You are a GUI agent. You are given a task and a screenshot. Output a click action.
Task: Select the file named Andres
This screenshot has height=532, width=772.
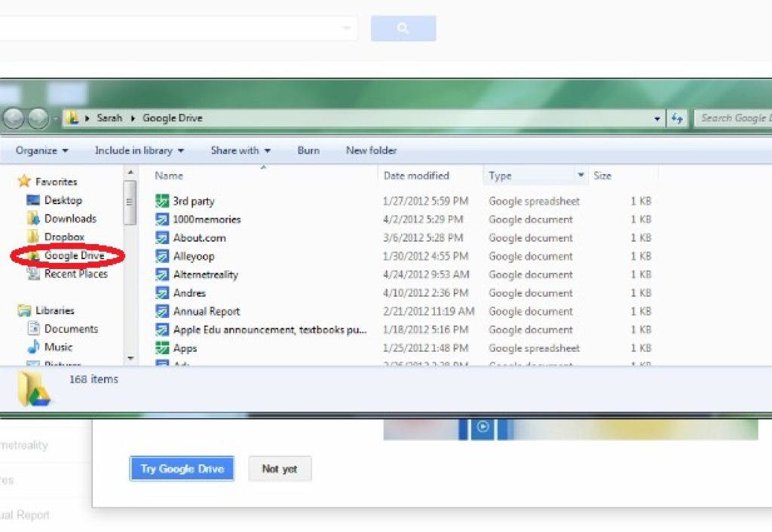189,293
